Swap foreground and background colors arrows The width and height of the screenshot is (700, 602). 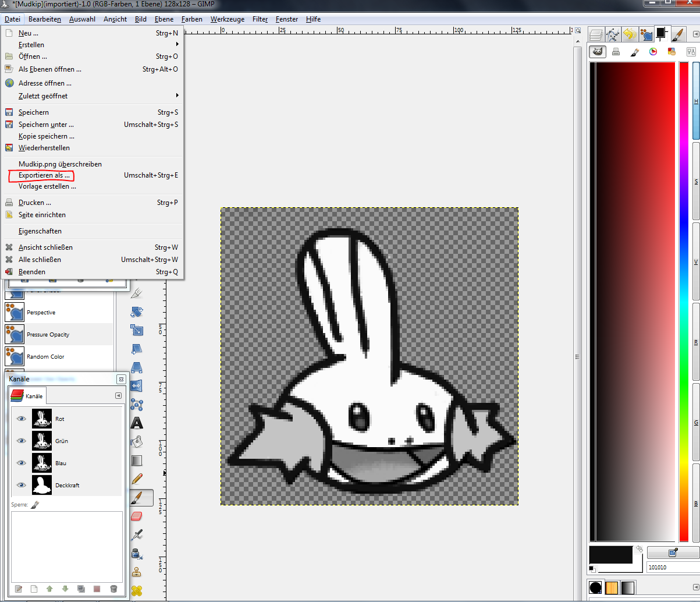[x=639, y=549]
